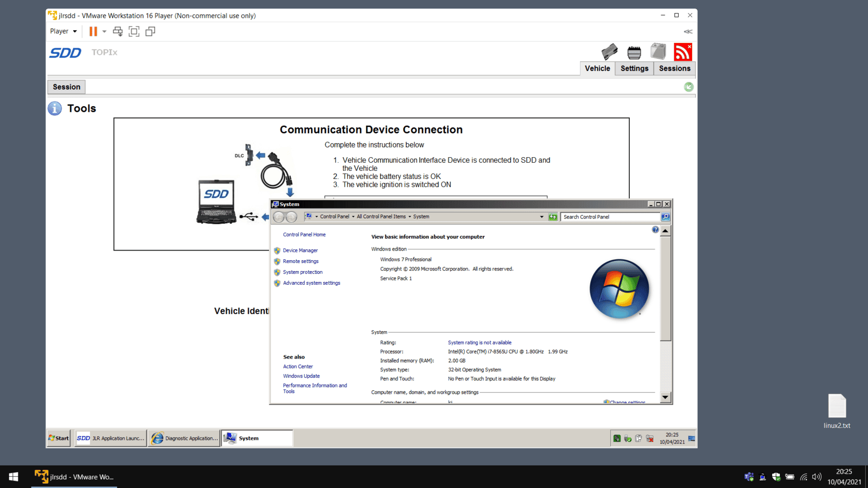Open the System window help icon
The image size is (868, 488).
(x=655, y=230)
